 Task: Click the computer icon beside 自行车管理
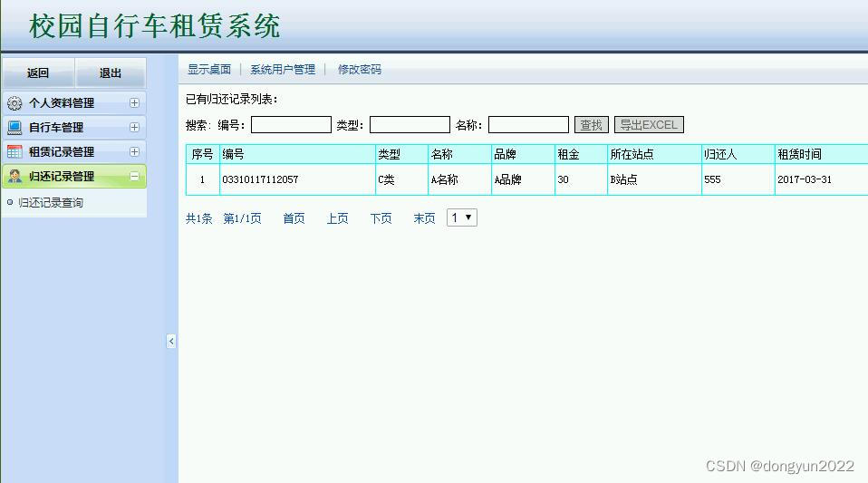pyautogui.click(x=14, y=128)
